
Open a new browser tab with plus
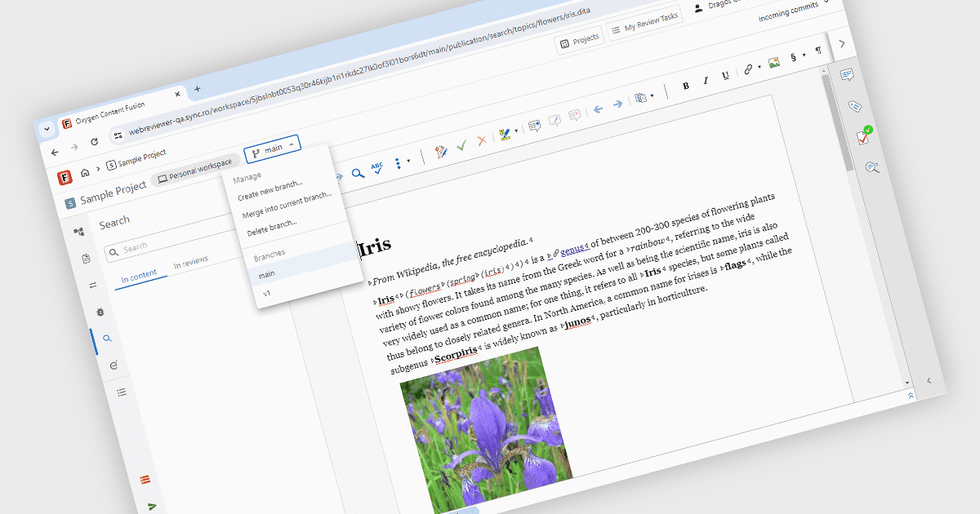coord(198,88)
